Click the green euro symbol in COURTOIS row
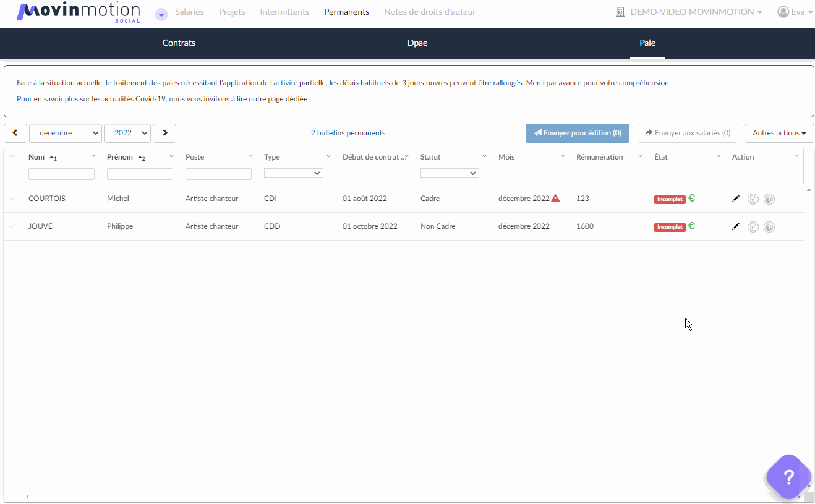 pyautogui.click(x=692, y=198)
